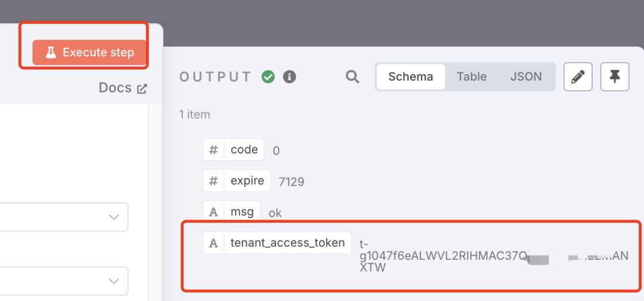Click the green success checkmark icon
The image size is (644, 301).
point(268,76)
